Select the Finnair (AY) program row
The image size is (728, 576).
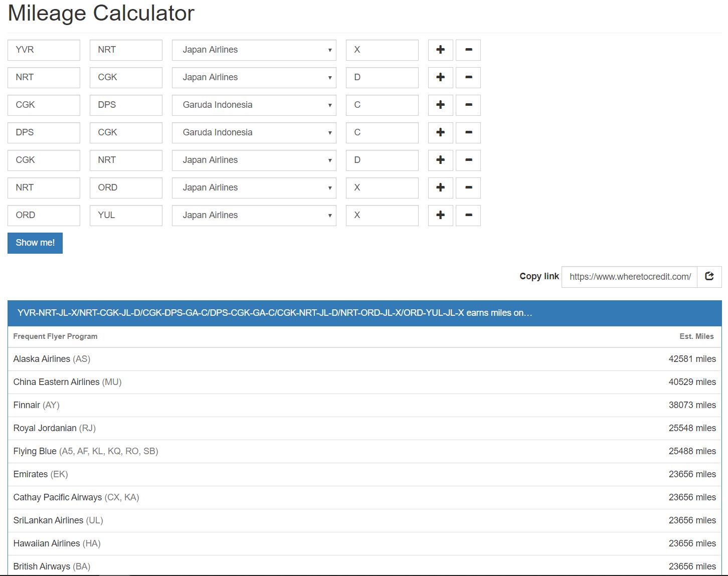pos(365,406)
